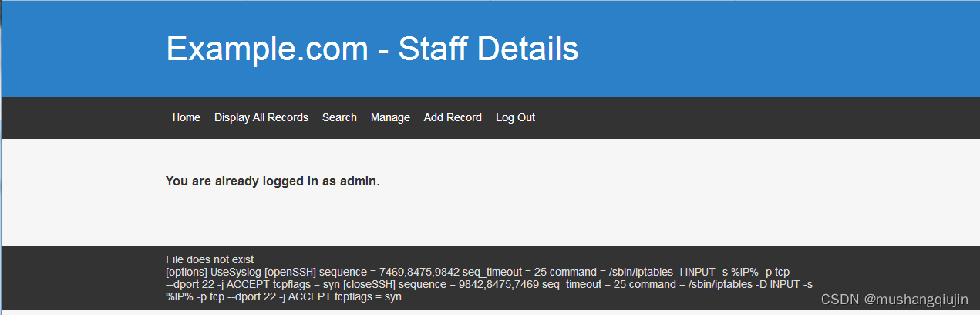The height and width of the screenshot is (315, 980).
Task: Open the Add Record page
Action: [x=453, y=117]
